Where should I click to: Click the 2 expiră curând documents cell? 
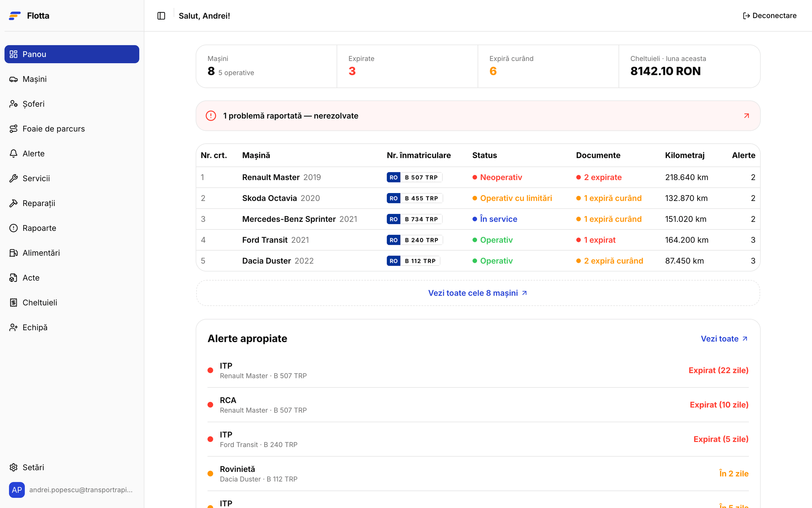coord(610,261)
